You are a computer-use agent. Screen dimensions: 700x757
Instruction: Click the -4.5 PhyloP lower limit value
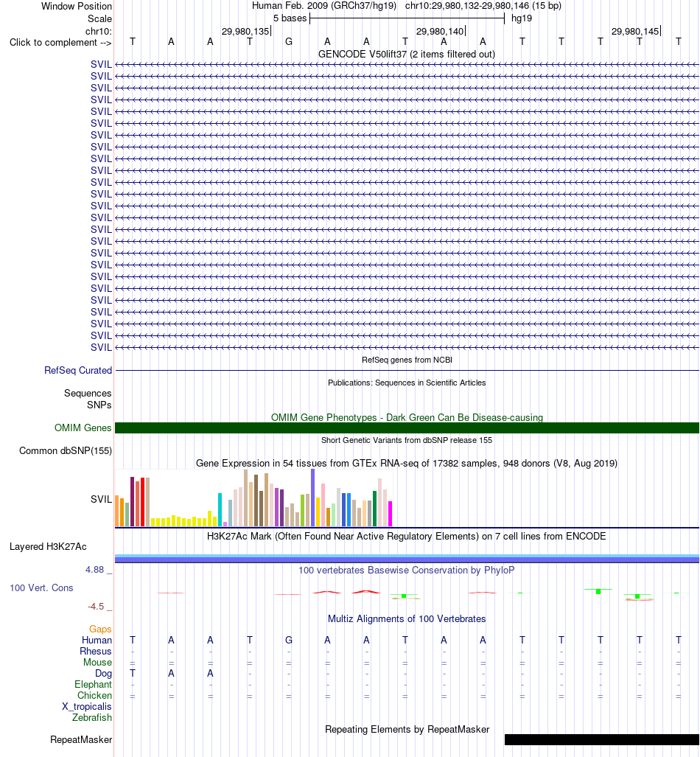(96, 607)
